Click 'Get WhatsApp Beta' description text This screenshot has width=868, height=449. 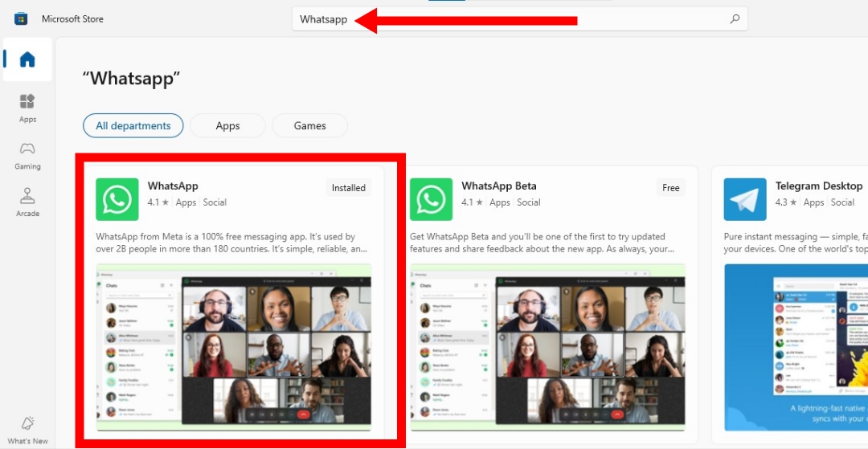click(542, 243)
